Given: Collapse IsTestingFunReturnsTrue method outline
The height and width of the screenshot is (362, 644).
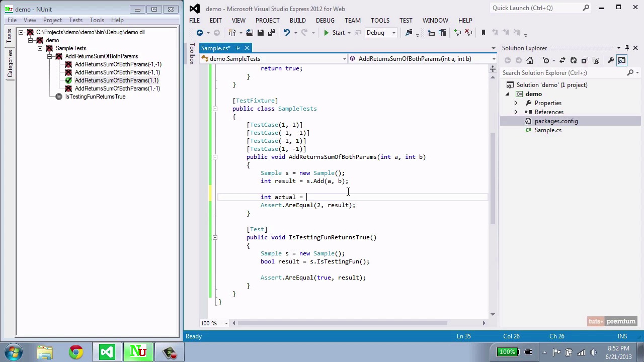Looking at the screenshot, I should [215, 237].
